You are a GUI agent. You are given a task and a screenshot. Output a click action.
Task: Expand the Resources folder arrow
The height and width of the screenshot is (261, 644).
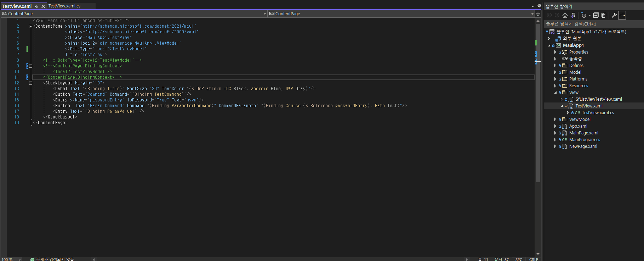point(555,86)
